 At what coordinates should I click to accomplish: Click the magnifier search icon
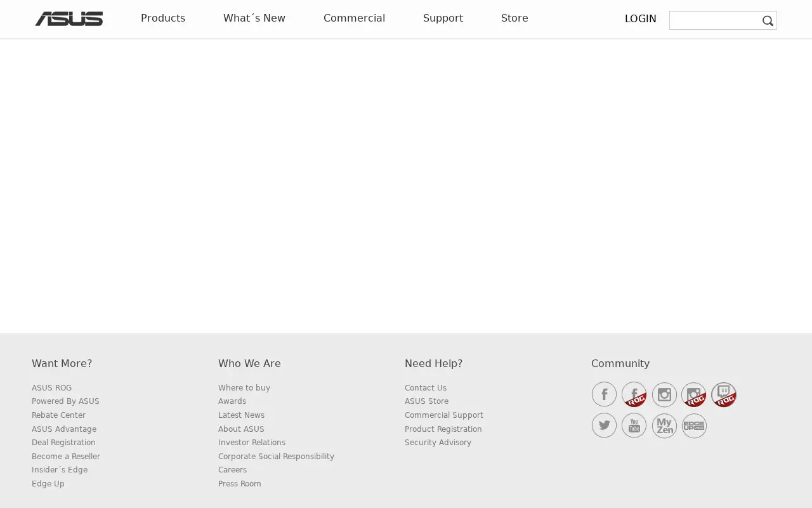coord(768,21)
